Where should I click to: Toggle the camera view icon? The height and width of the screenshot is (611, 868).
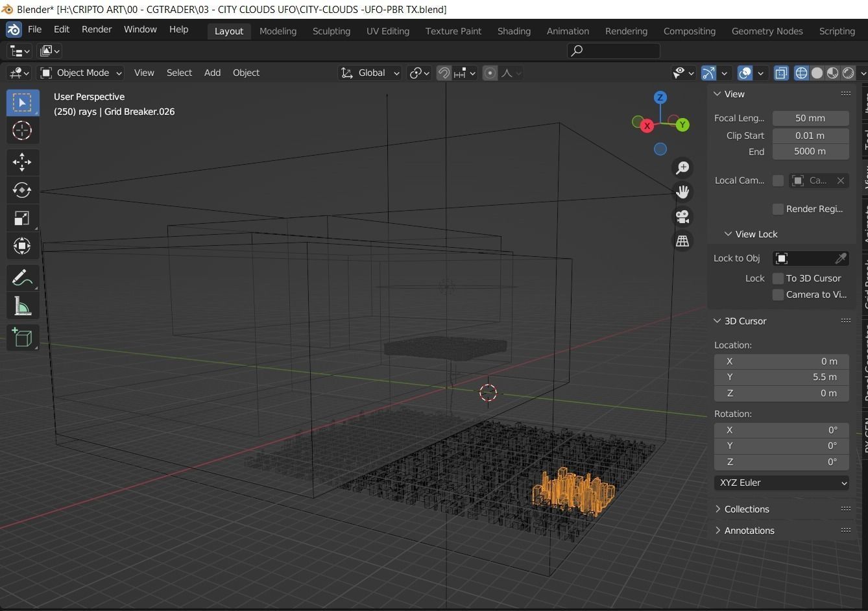tap(682, 217)
